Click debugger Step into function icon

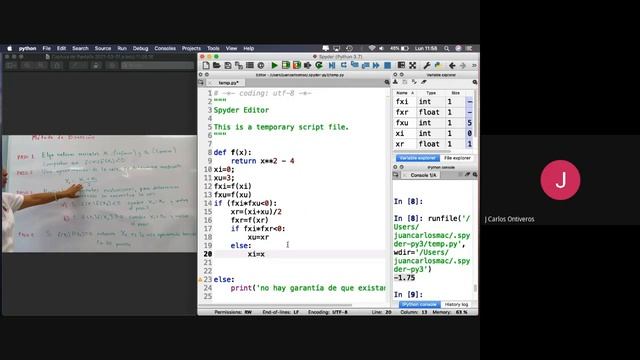(x=355, y=65)
